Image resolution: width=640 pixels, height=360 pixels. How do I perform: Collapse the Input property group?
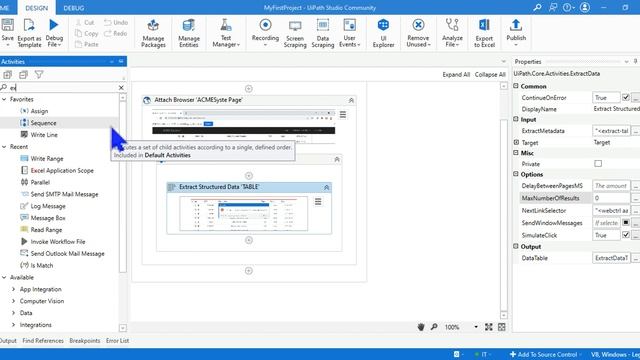click(516, 119)
